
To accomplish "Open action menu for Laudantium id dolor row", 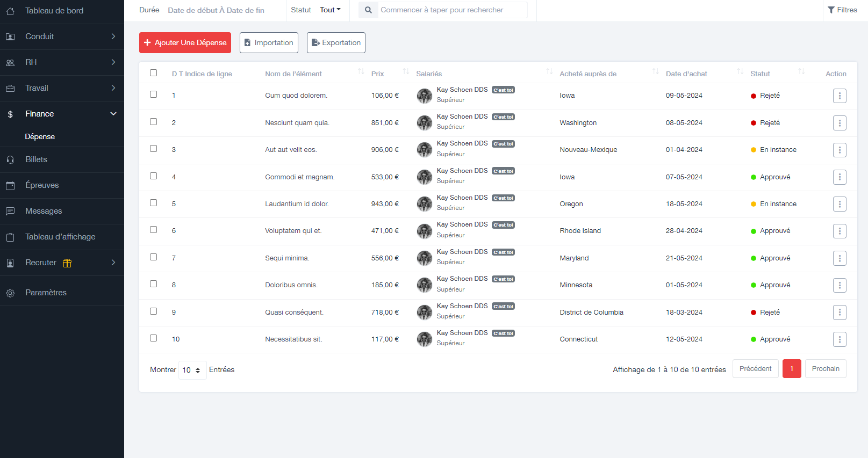I will coord(840,204).
